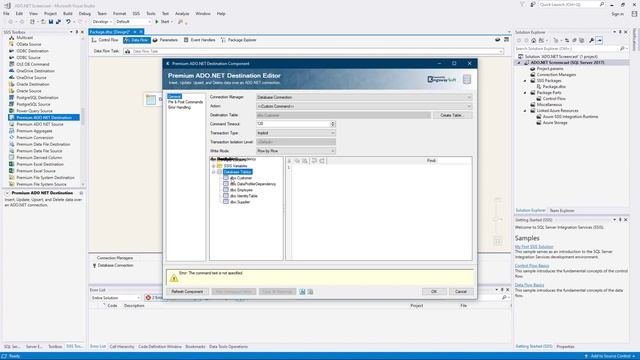Select Premium Aggregate toolbox item
The image size is (640, 360).
[34, 131]
